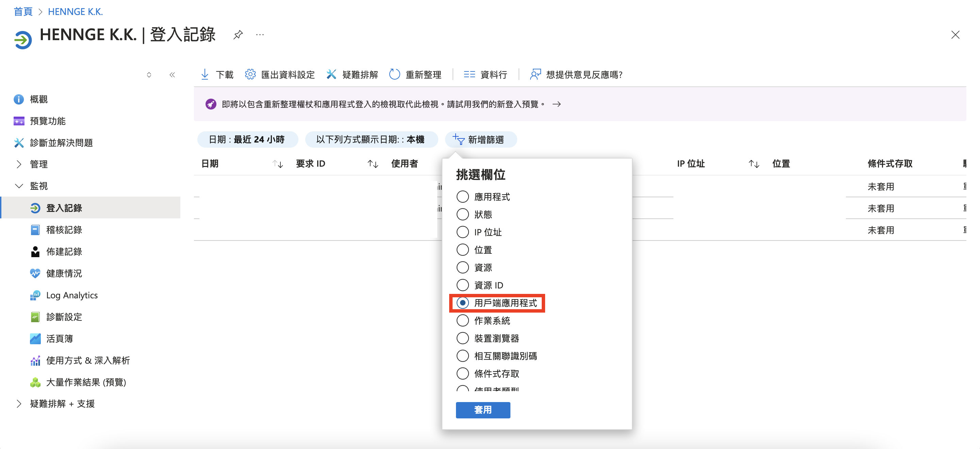This screenshot has width=980, height=449.
Task: Select the 資源 radio option
Action: [x=462, y=267]
